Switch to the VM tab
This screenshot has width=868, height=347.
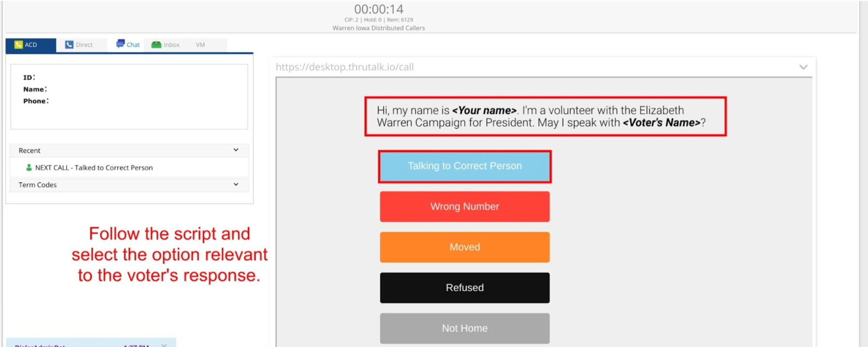tap(200, 45)
